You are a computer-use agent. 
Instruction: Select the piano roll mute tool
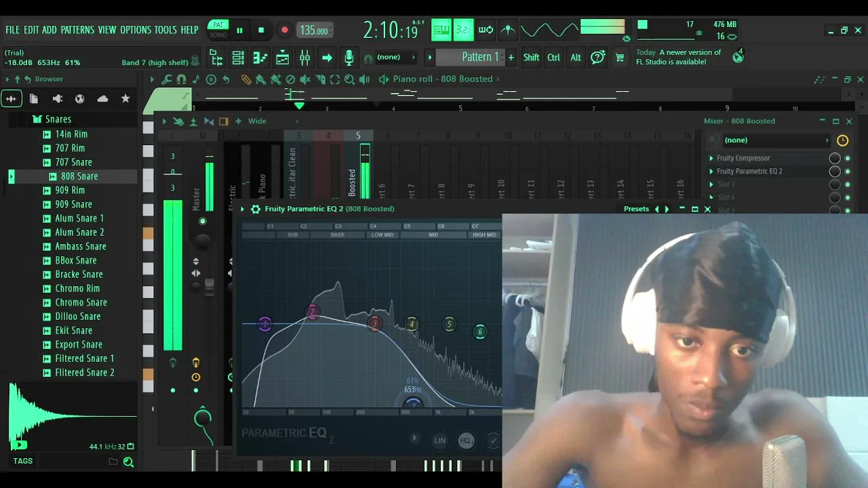[305, 79]
